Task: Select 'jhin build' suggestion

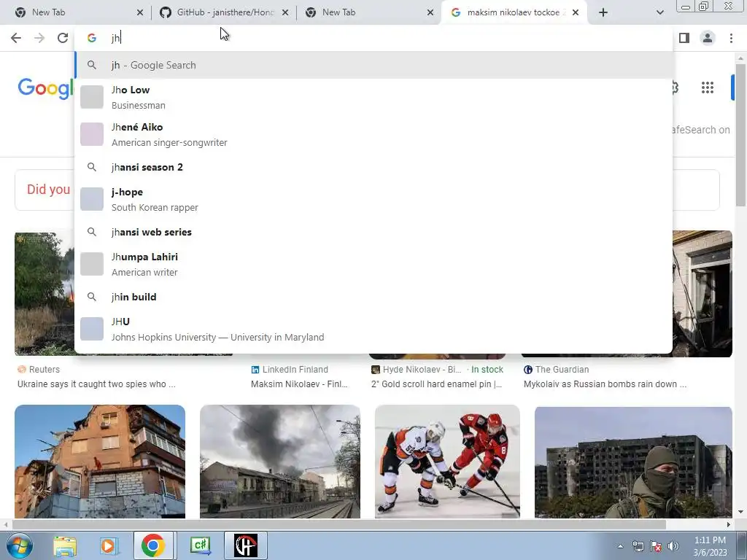Action: click(x=373, y=297)
